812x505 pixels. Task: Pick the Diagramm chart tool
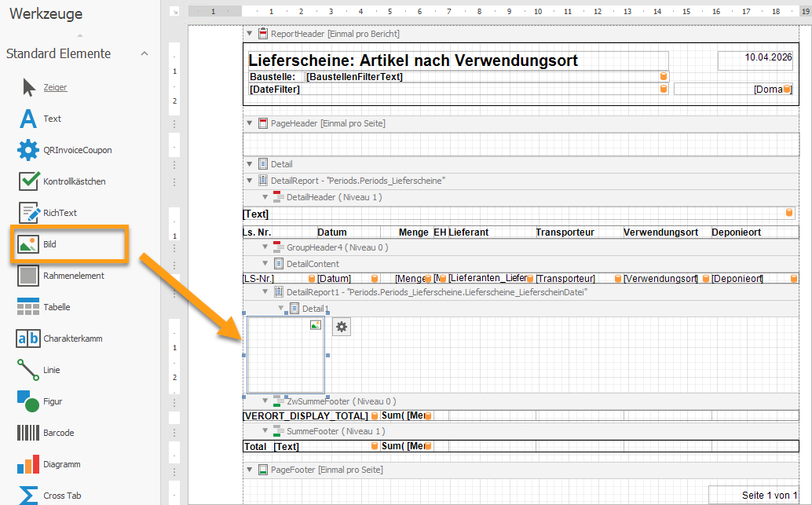point(49,464)
